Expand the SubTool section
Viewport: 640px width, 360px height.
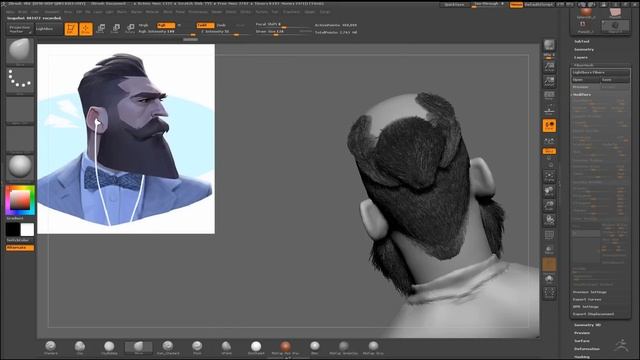tap(582, 42)
